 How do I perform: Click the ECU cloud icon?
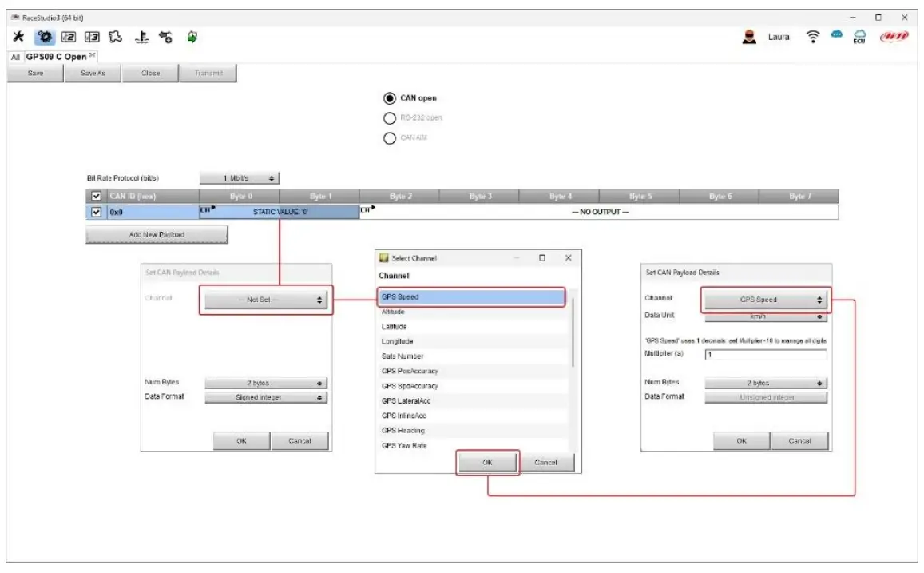[x=860, y=37]
